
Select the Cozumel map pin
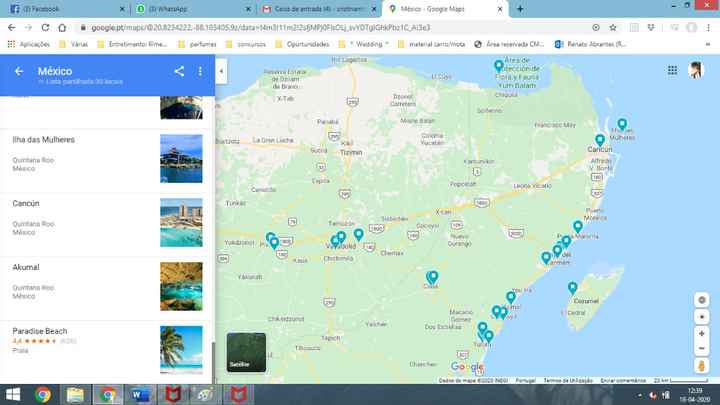[x=572, y=288]
